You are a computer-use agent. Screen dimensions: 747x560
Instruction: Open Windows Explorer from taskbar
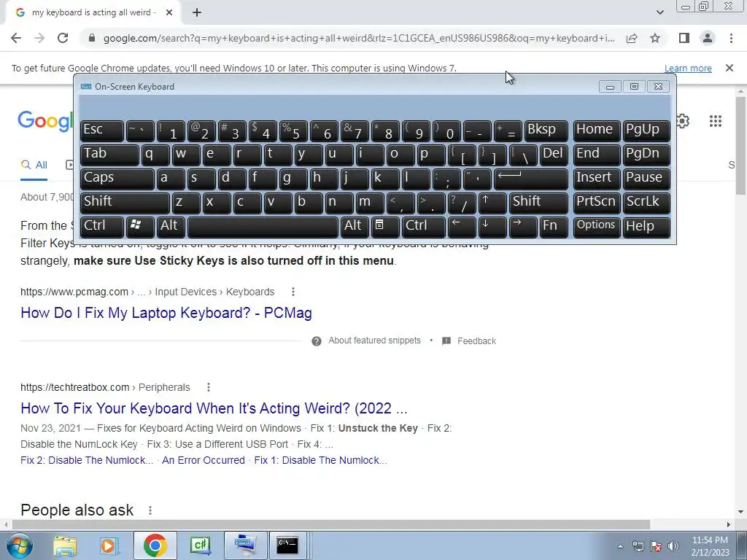click(65, 545)
